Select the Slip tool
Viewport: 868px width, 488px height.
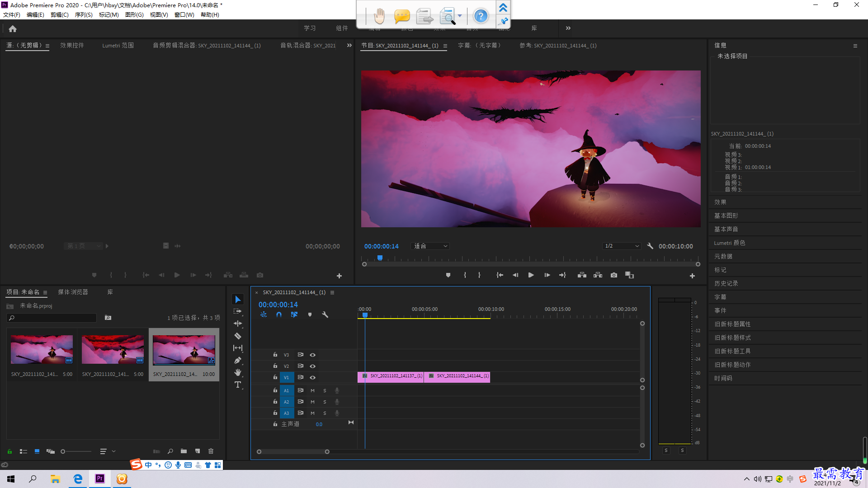coord(238,348)
